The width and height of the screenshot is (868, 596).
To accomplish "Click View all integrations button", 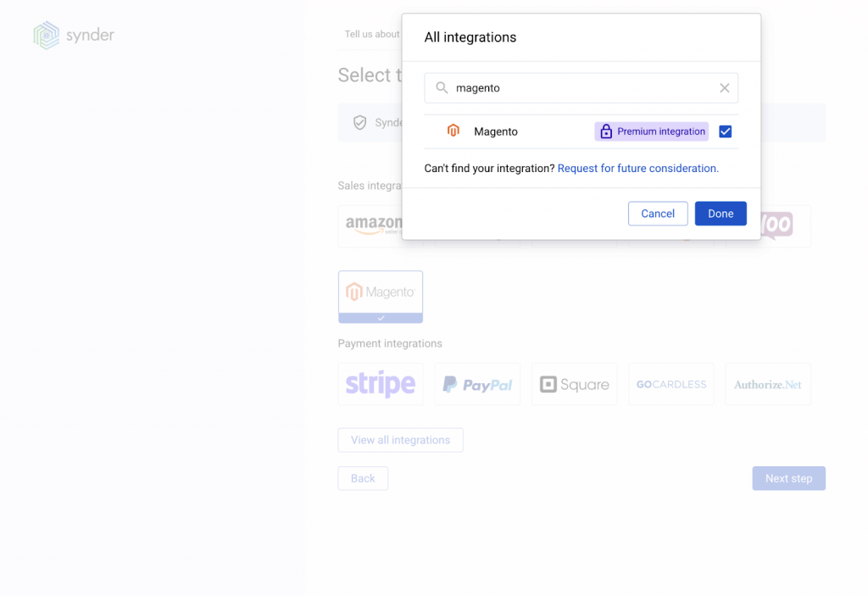I will [x=400, y=440].
